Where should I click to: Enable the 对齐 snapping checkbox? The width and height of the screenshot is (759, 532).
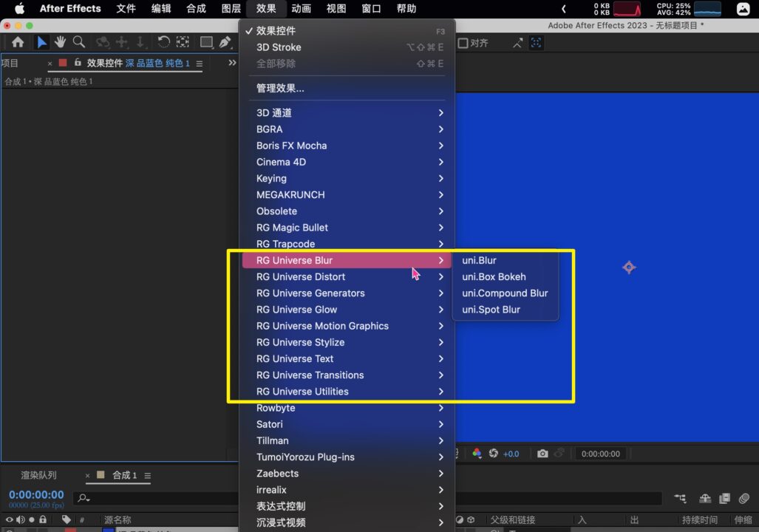pyautogui.click(x=463, y=44)
